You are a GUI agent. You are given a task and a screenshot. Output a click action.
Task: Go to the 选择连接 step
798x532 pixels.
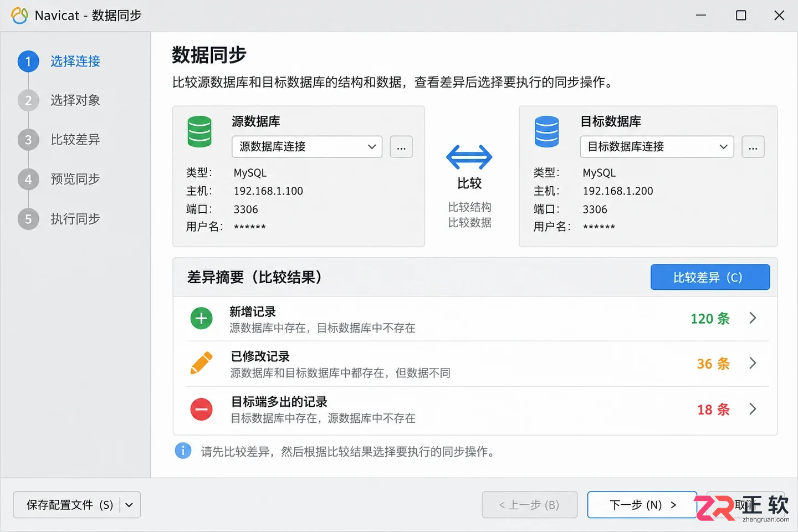coord(75,62)
